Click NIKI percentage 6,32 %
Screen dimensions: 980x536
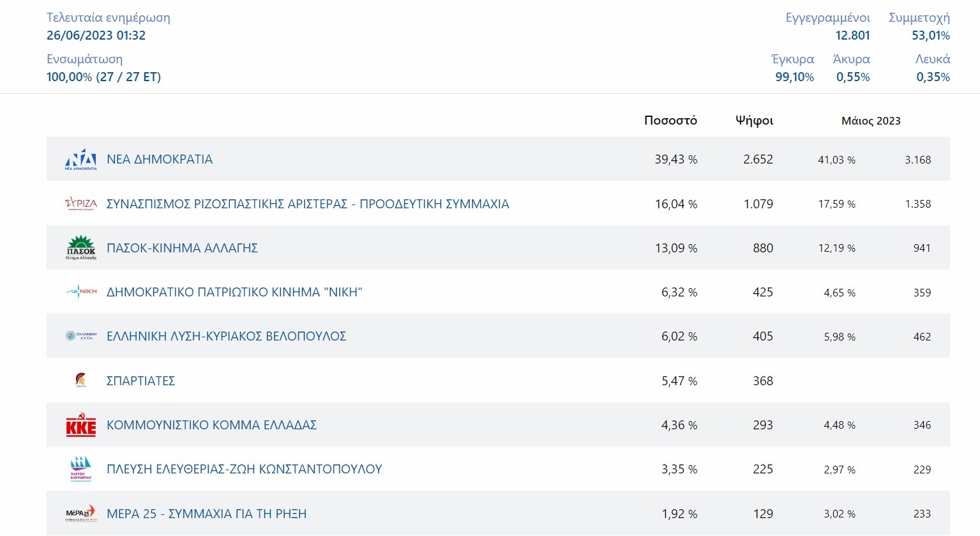[x=679, y=292]
